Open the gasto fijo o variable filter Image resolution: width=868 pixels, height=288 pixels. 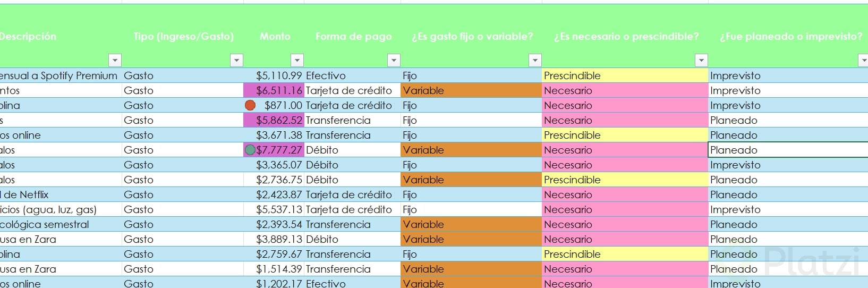click(535, 61)
